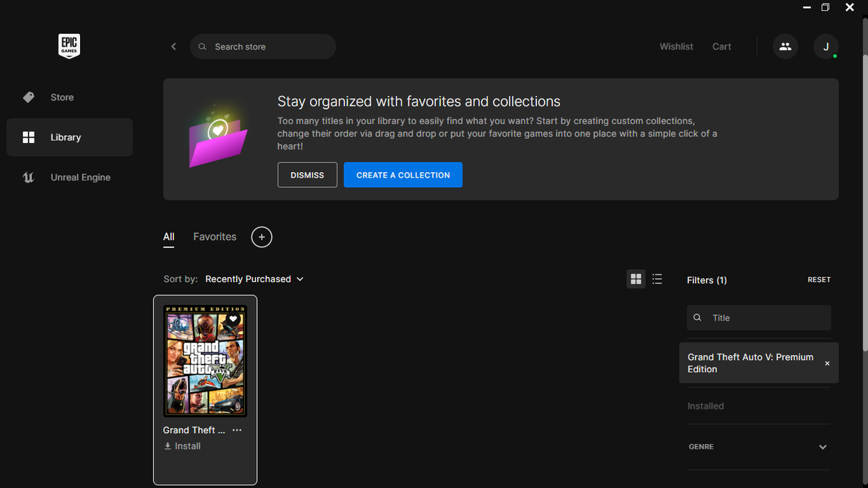
Task: Close the Epic Games Launcher window
Action: 850,7
